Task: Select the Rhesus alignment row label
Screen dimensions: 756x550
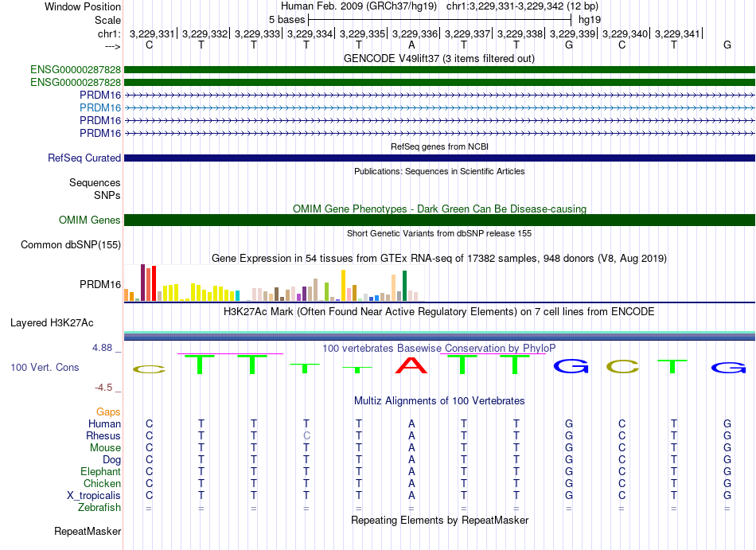Action: (103, 435)
